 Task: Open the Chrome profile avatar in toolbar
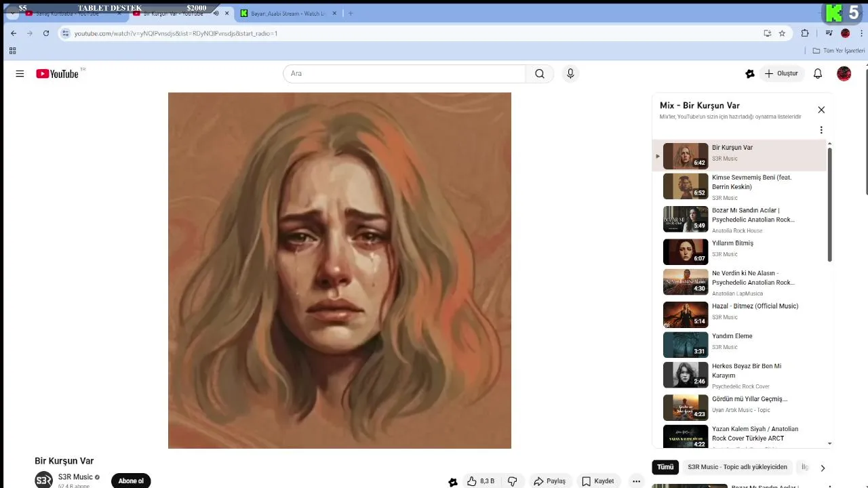845,33
